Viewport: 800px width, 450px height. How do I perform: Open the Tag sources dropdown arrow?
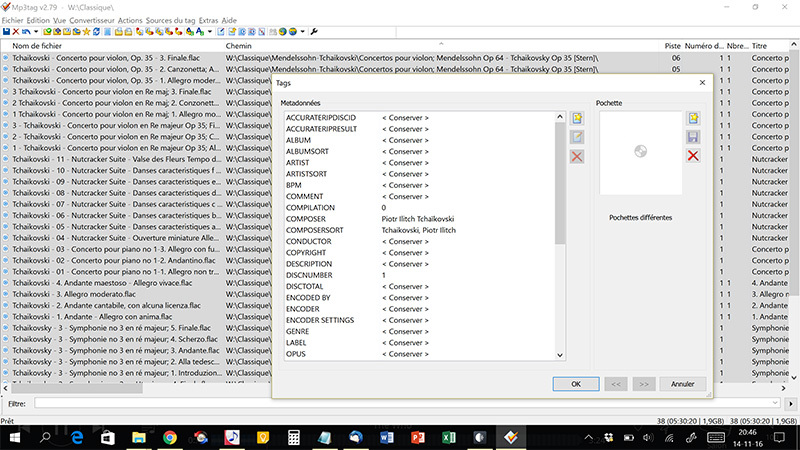coord(303,32)
